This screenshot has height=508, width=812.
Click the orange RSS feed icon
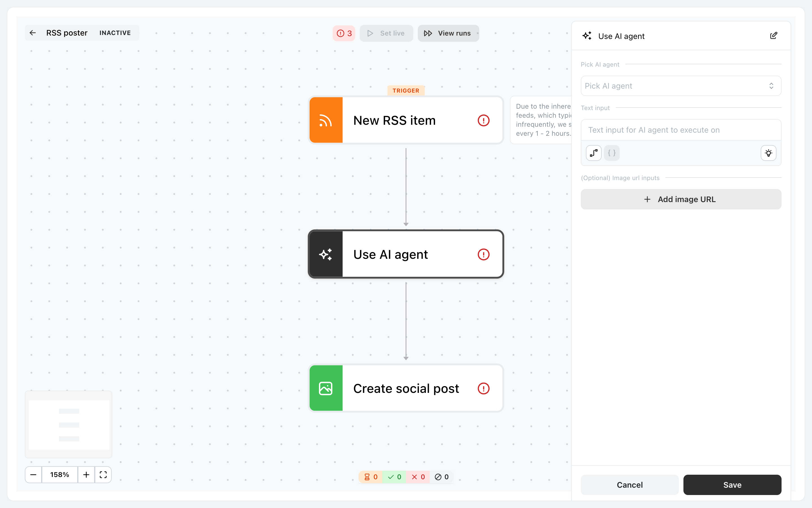[326, 120]
